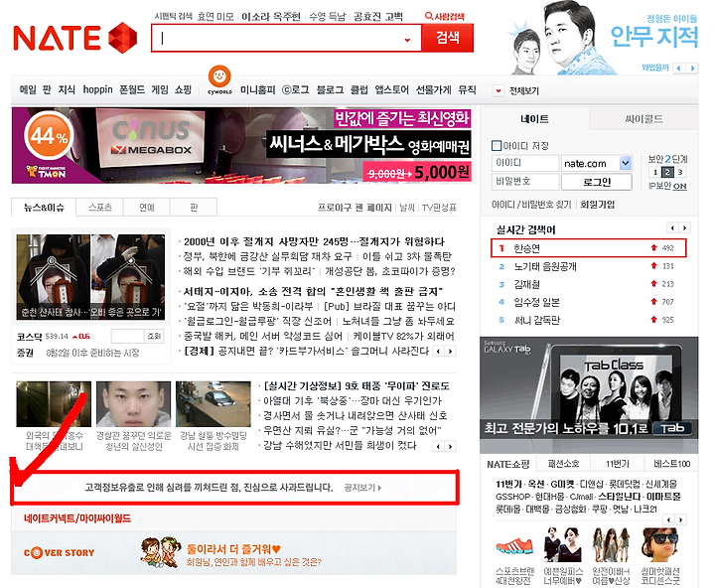Open the 미니홈피 link
The width and height of the screenshot is (715, 588).
coord(257,90)
